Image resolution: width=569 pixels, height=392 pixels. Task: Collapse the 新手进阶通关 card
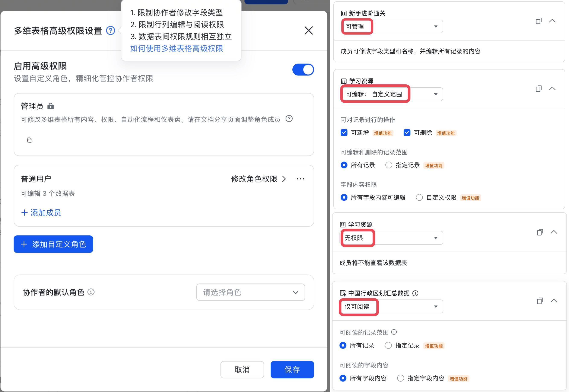coord(552,21)
